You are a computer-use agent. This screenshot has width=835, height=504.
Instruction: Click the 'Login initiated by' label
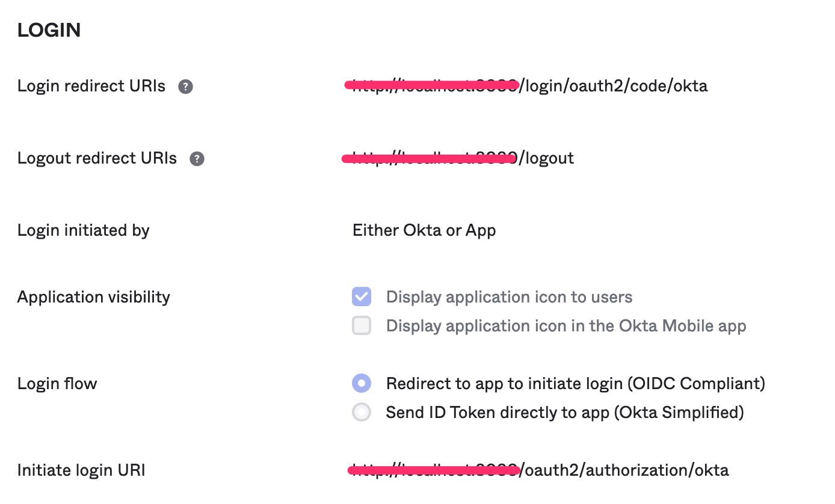pos(83,230)
